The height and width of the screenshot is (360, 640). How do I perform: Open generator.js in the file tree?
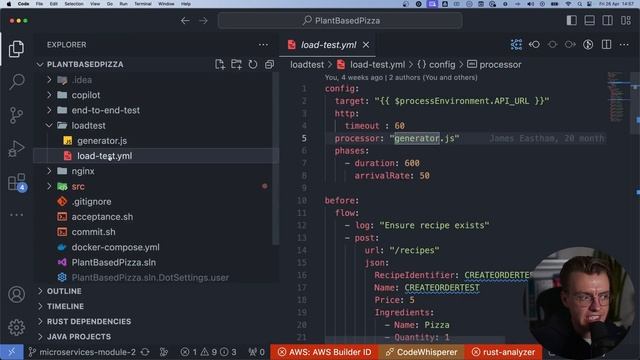[102, 141]
